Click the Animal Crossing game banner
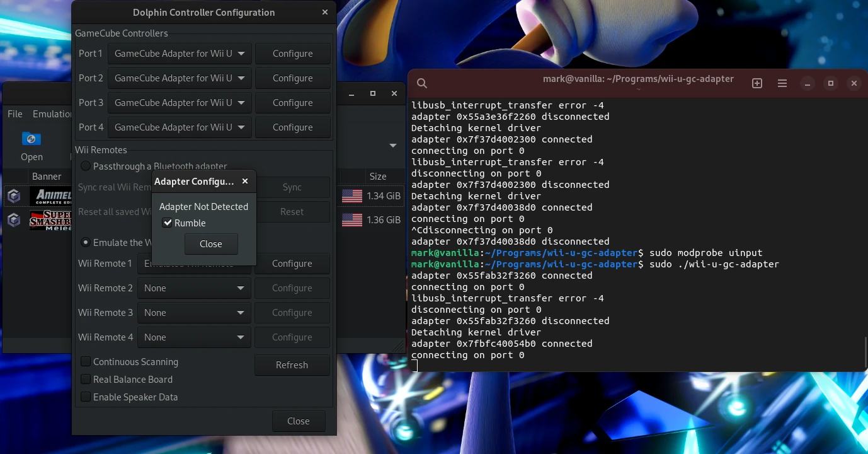Viewport: 868px width, 454px height. [x=50, y=196]
